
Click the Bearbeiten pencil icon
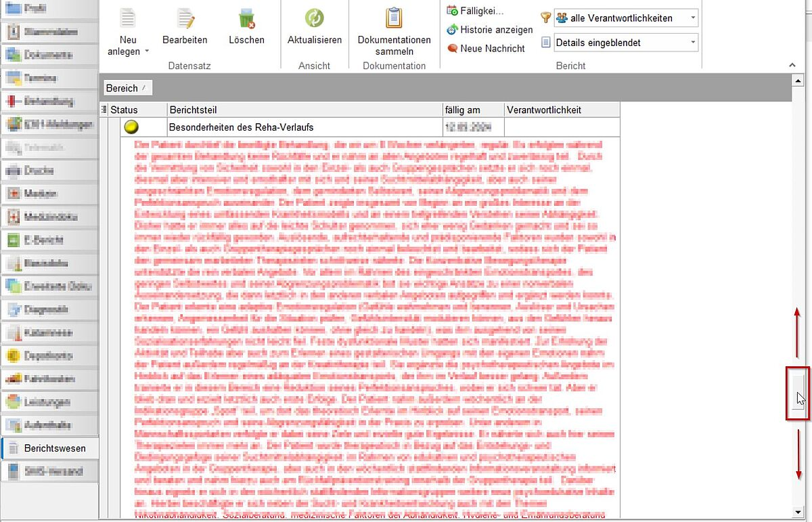[185, 18]
